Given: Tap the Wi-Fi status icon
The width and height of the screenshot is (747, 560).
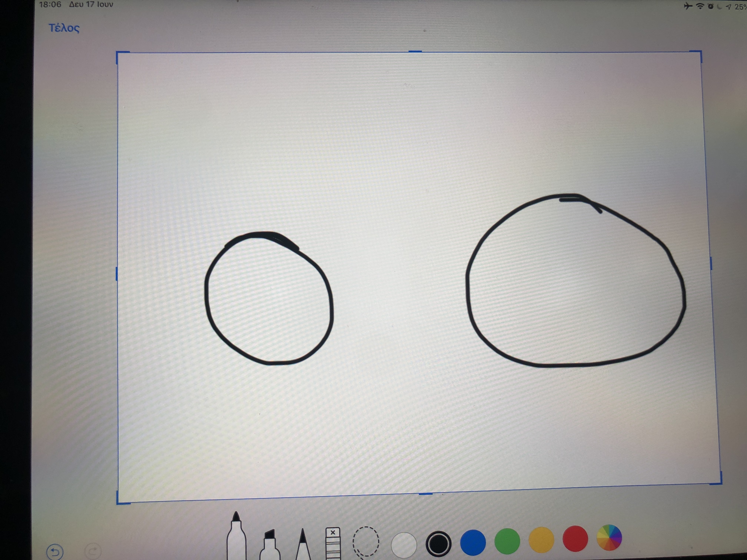Looking at the screenshot, I should coord(700,6).
